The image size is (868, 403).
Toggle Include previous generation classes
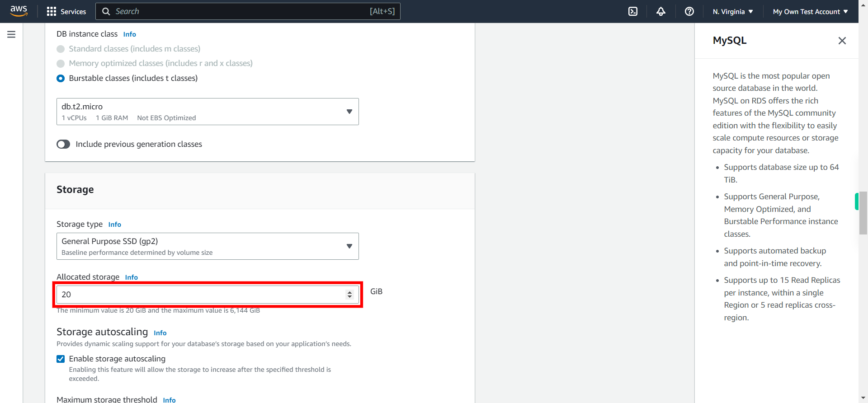tap(63, 144)
